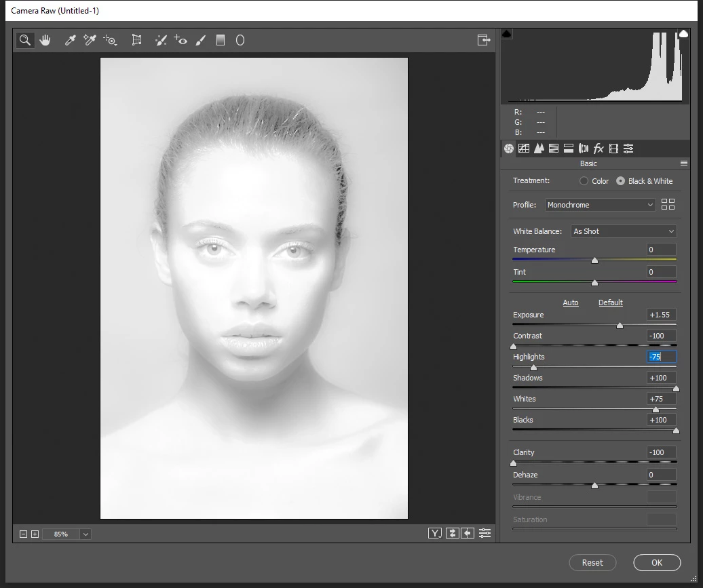Copy current settings to Before
Viewport: 703px width, 588px height.
tap(468, 533)
